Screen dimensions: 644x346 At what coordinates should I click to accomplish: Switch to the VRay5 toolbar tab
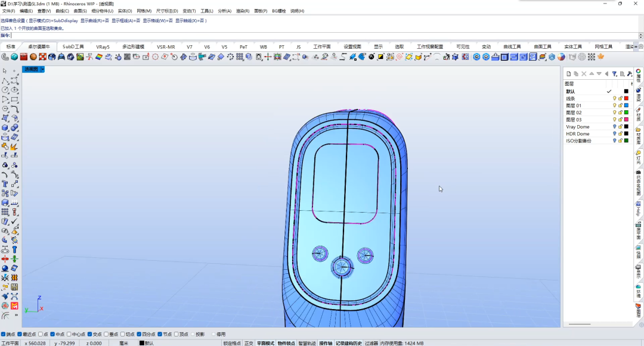(x=103, y=46)
